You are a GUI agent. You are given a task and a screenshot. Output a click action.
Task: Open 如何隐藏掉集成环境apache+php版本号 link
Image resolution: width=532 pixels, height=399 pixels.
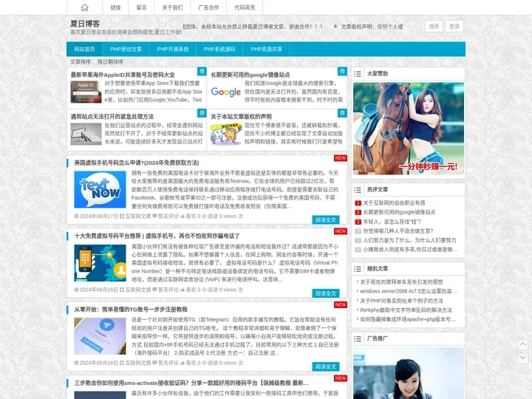coord(408,319)
